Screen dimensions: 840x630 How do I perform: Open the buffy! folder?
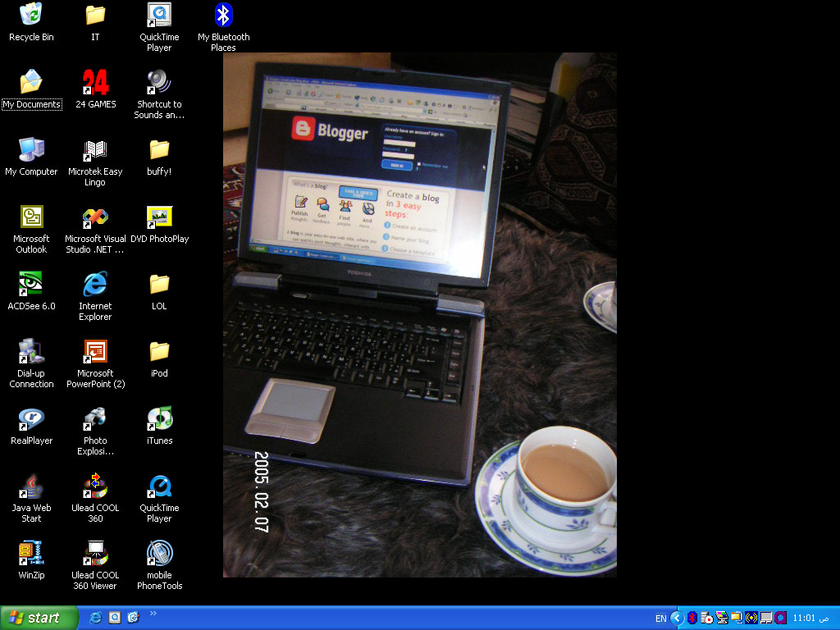[x=159, y=157]
